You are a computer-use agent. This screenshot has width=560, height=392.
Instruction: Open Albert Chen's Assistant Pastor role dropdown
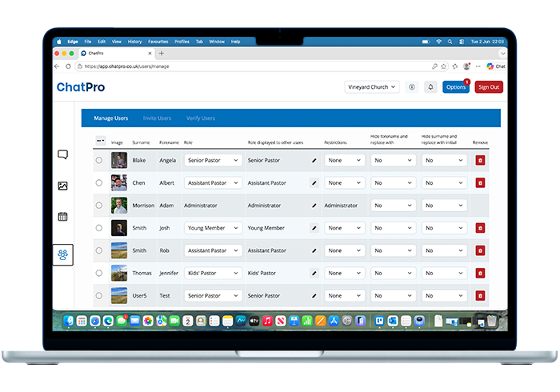point(214,182)
